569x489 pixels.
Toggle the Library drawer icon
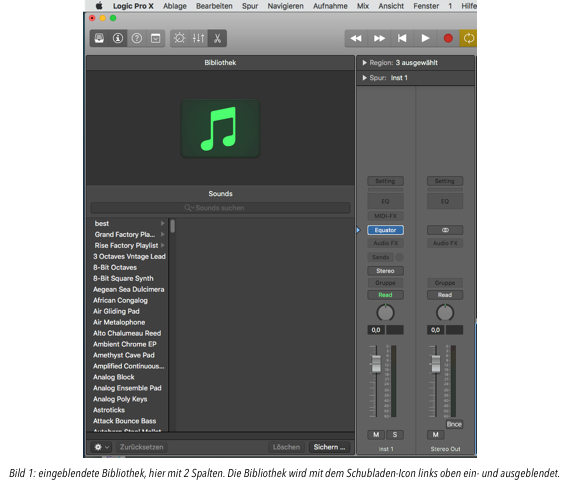click(99, 38)
